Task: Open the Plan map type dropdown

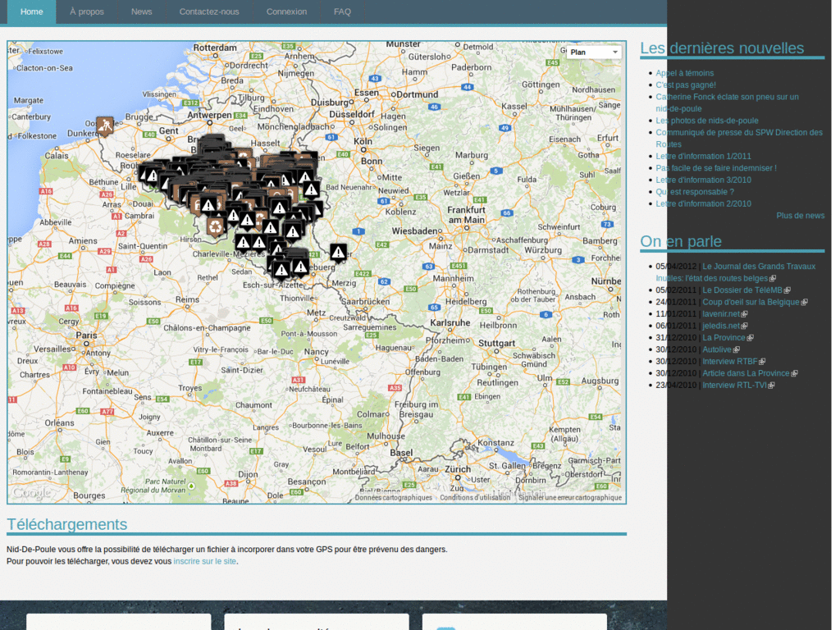Action: click(x=594, y=52)
